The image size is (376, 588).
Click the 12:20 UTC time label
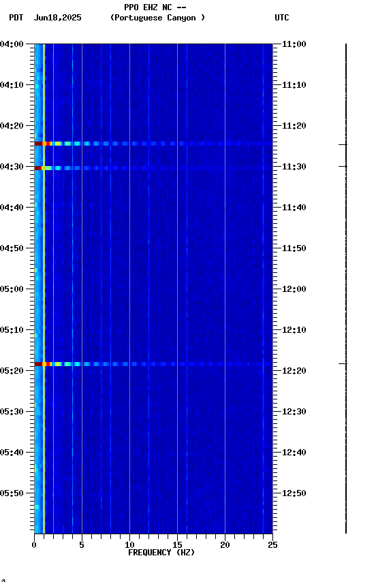(294, 372)
